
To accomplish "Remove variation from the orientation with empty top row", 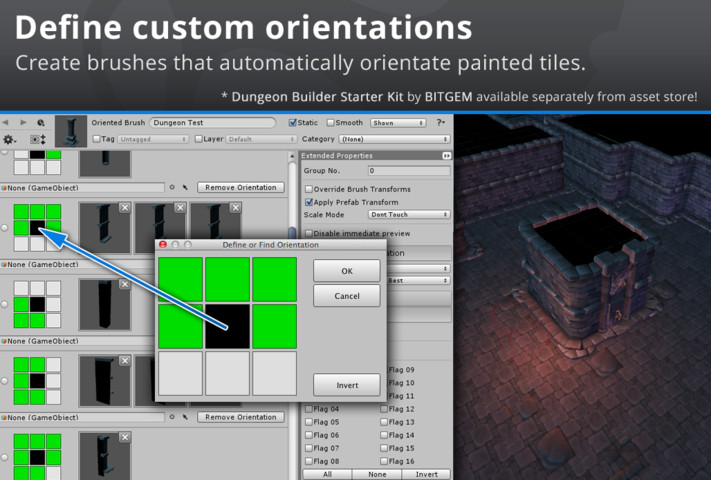I will (125, 284).
